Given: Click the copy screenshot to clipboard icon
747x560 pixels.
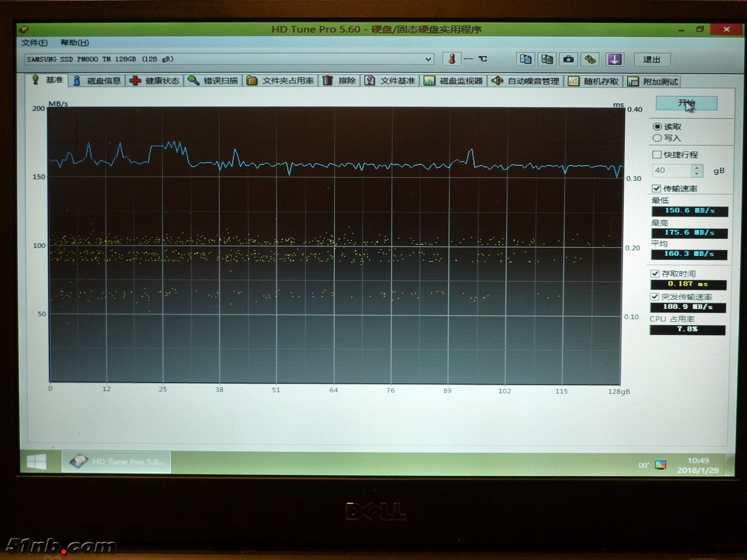Looking at the screenshot, I should [547, 60].
